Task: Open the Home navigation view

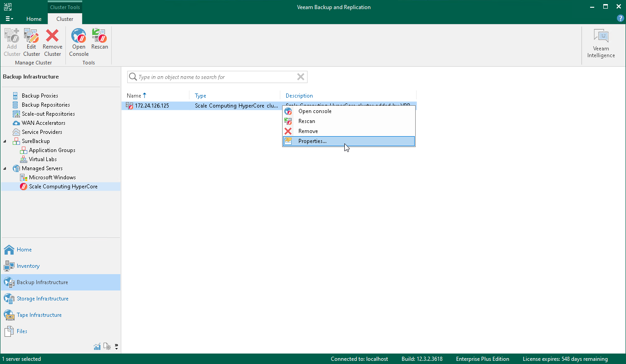Action: pos(60,250)
